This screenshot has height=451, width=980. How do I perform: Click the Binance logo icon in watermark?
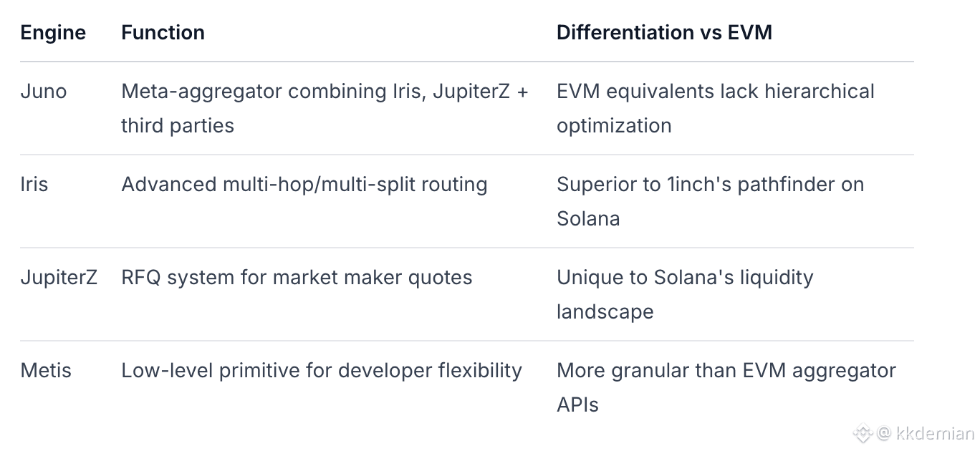[x=862, y=433]
